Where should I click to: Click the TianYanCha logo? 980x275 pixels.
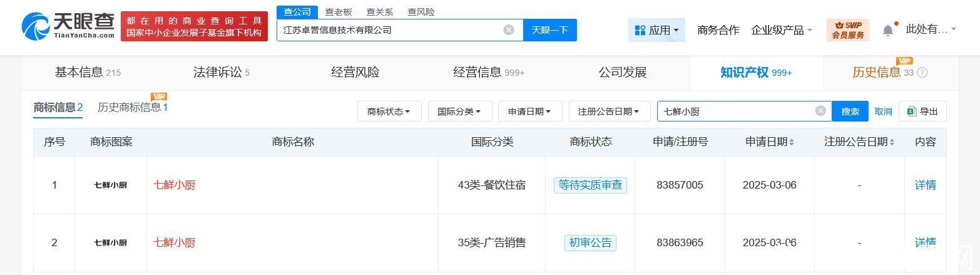point(68,26)
